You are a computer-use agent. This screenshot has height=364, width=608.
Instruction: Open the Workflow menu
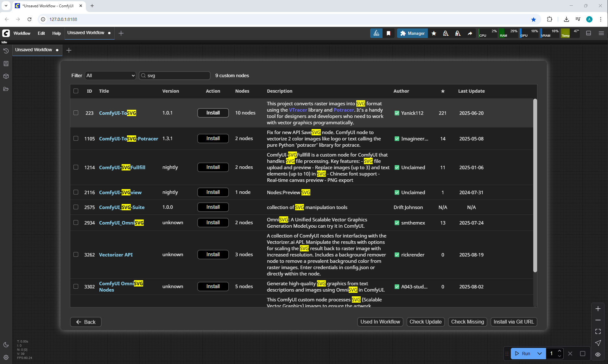pyautogui.click(x=22, y=33)
